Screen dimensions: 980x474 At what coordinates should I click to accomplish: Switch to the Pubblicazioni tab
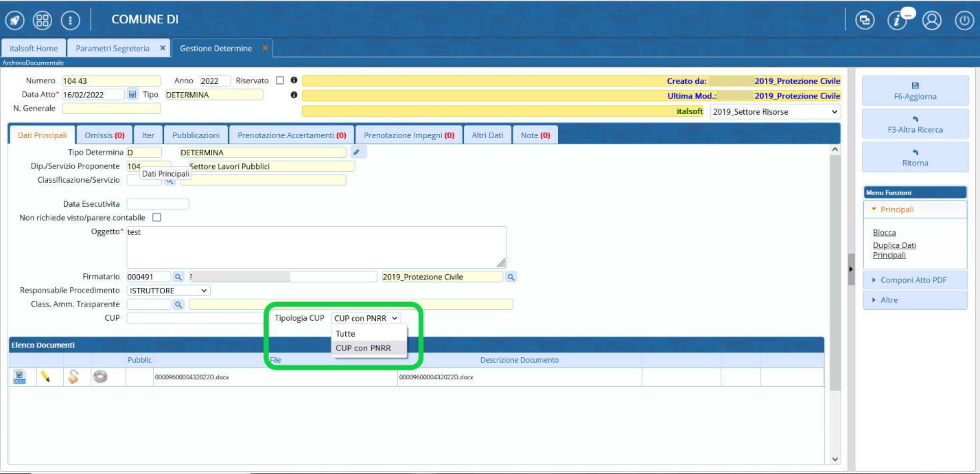pos(196,135)
